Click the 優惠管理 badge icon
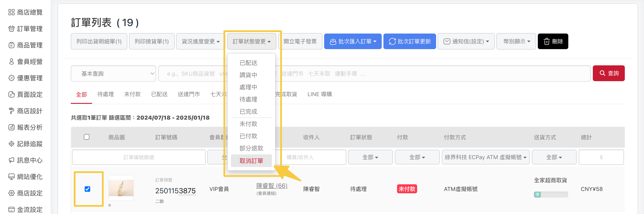This screenshot has width=644, height=214. [x=12, y=78]
